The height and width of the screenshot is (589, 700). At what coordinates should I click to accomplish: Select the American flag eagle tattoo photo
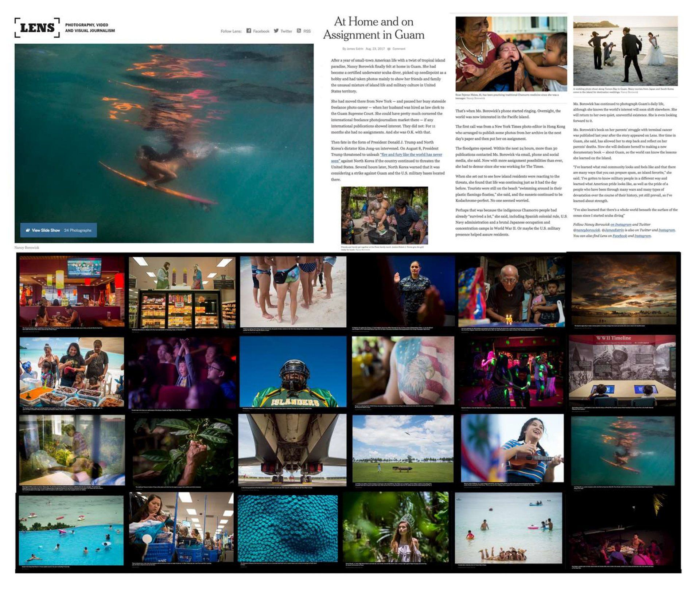[403, 370]
